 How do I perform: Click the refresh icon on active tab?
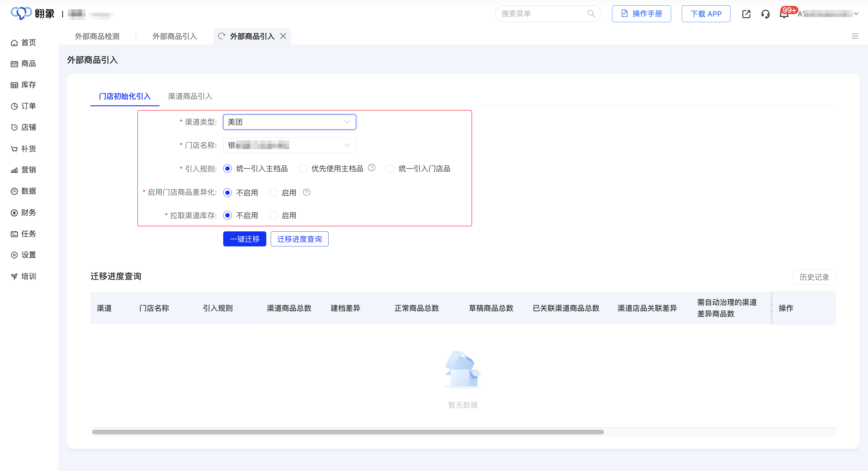(221, 36)
